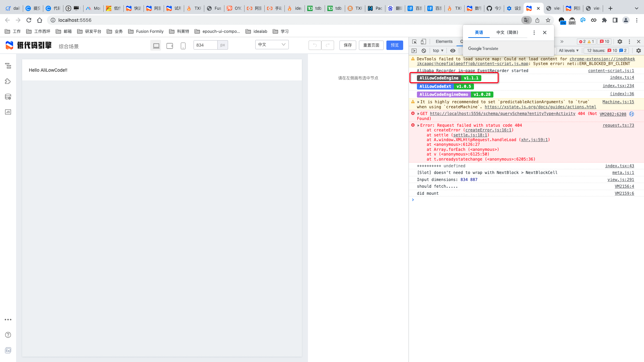This screenshot has height=362, width=644.
Task: Open the JS panel in the left sidebar
Action: tap(8, 112)
